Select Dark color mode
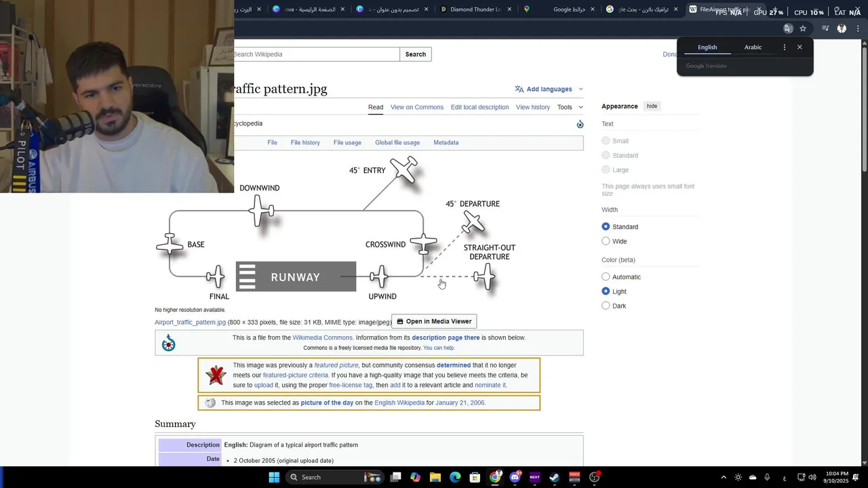This screenshot has width=868, height=488. point(606,306)
